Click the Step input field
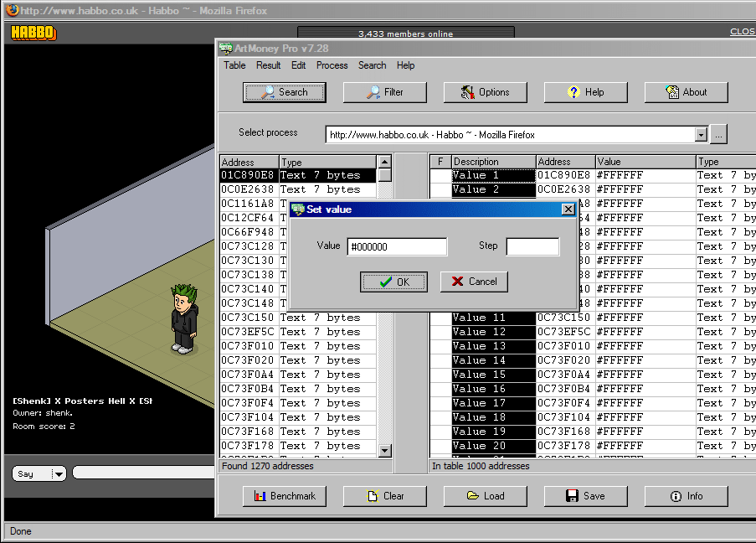Viewport: 756px width, 543px height. [532, 246]
